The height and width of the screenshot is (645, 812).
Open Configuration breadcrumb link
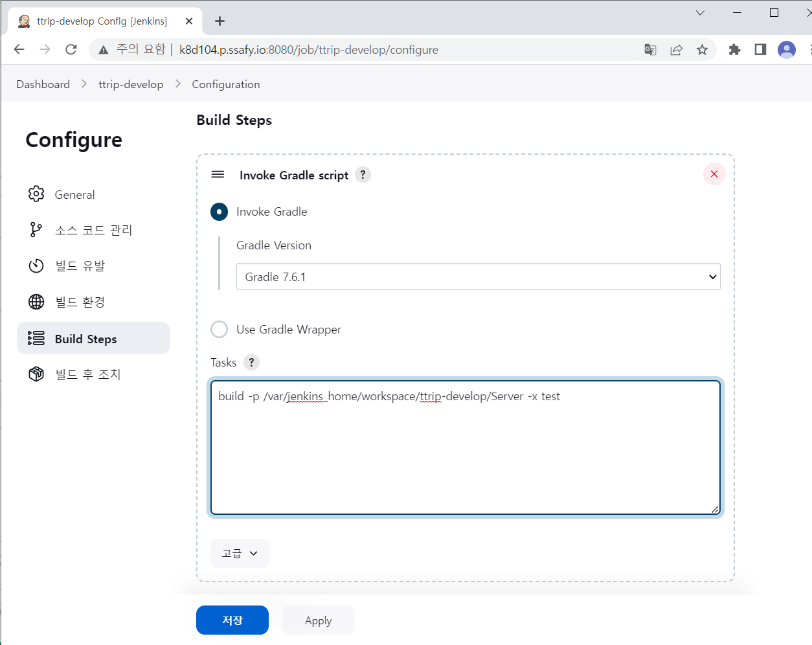tap(226, 84)
